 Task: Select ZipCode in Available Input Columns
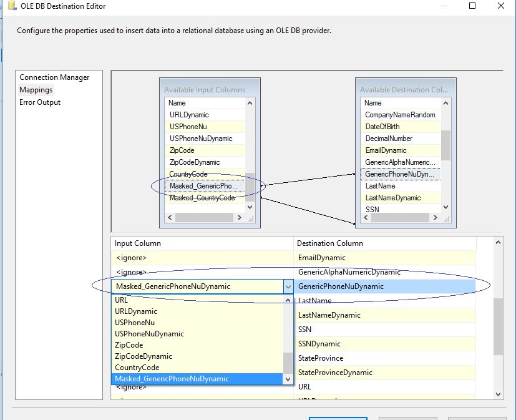point(205,150)
